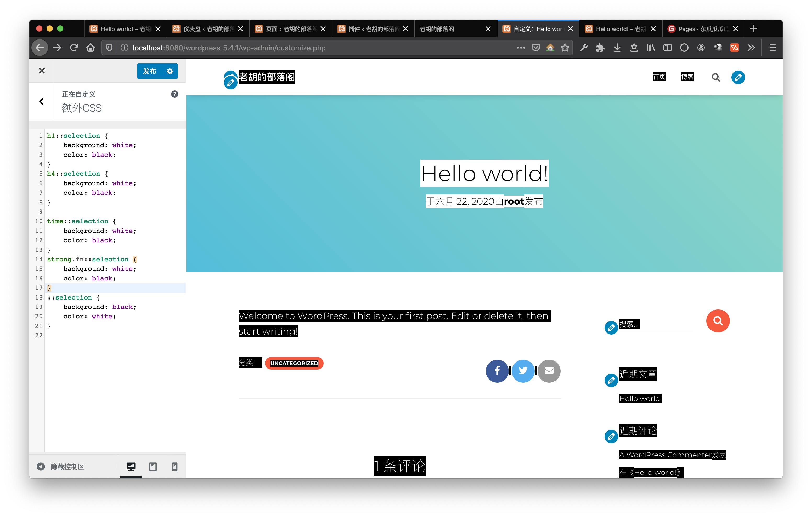Switch to mobile preview mode
Viewport: 812px width, 517px height.
[x=175, y=467]
